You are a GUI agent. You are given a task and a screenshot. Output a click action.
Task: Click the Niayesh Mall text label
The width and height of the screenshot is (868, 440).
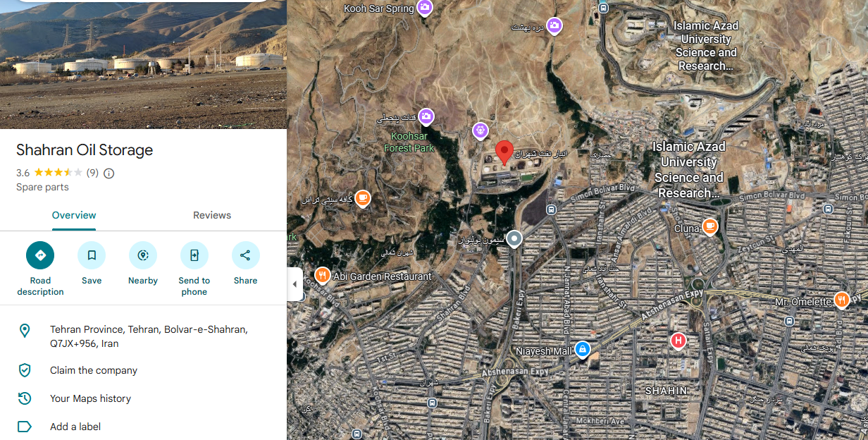pyautogui.click(x=543, y=350)
